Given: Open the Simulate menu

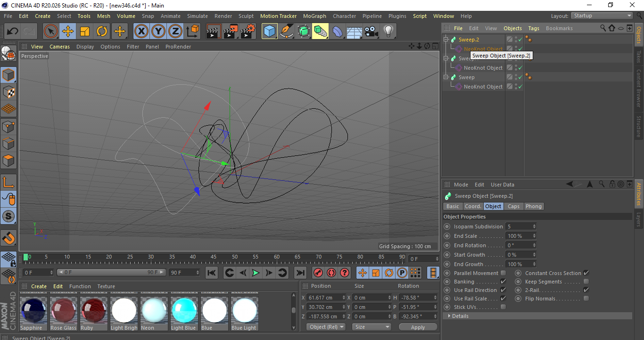Looking at the screenshot, I should [x=197, y=16].
